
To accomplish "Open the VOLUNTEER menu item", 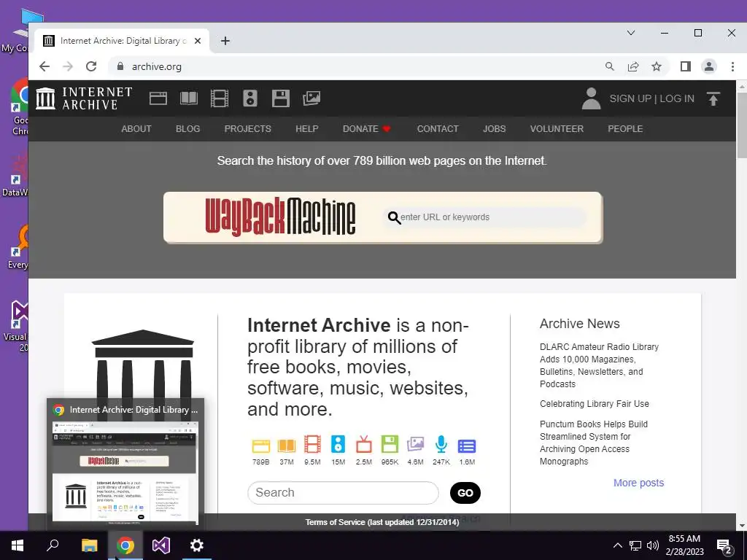I will 557,128.
